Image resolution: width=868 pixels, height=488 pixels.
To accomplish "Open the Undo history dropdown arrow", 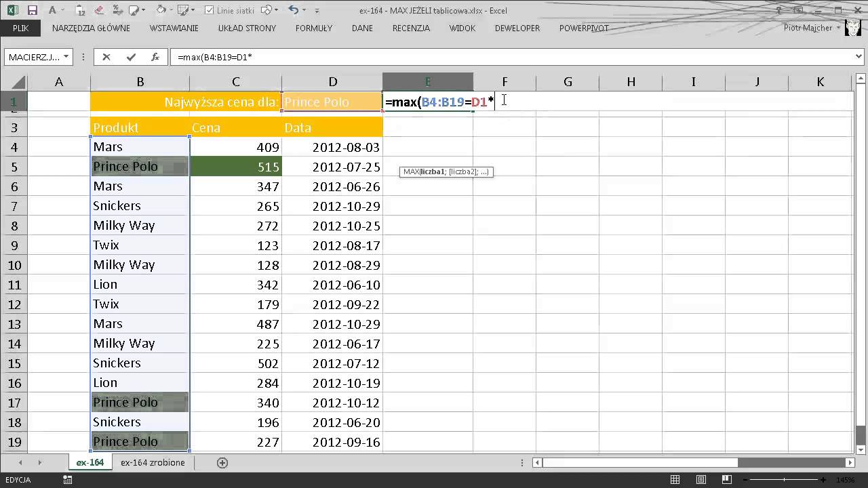I will click(304, 10).
